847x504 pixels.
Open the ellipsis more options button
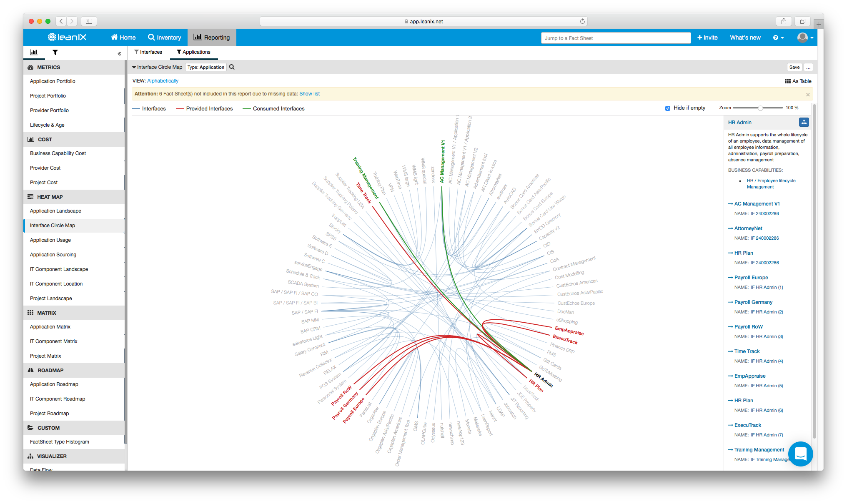coord(808,67)
